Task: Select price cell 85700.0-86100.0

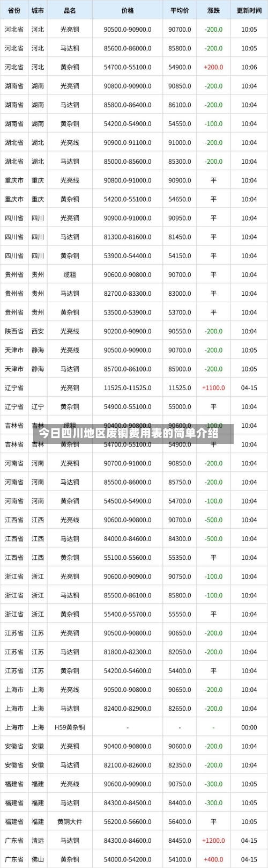Action: [x=128, y=369]
